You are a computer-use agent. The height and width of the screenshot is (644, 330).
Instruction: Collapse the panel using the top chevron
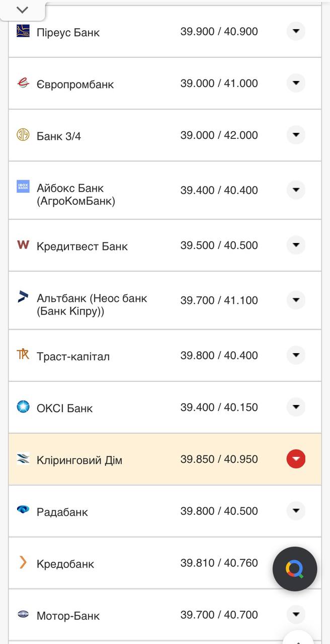pyautogui.click(x=22, y=9)
